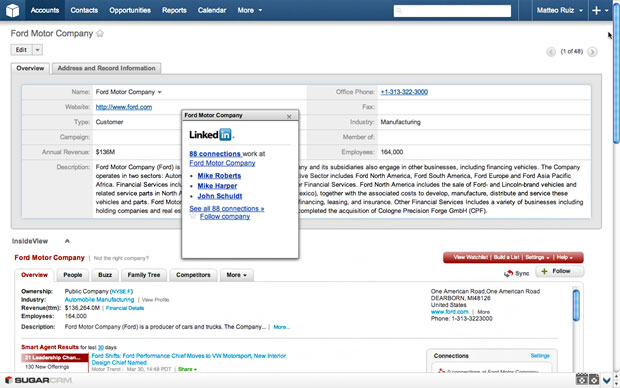Screen dimensions: 620x388
Task: Click the office phone +1-313-322-3000 link
Action: tap(404, 92)
